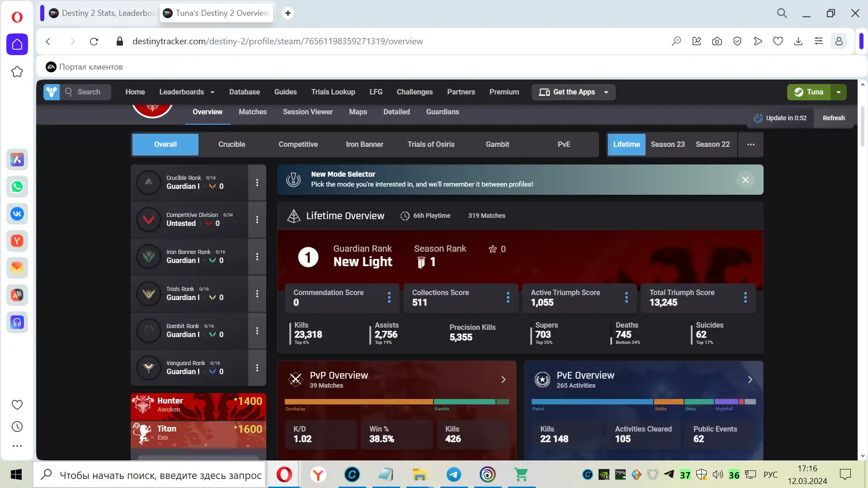Go back with the browser back arrow
The image size is (868, 488).
point(48,42)
